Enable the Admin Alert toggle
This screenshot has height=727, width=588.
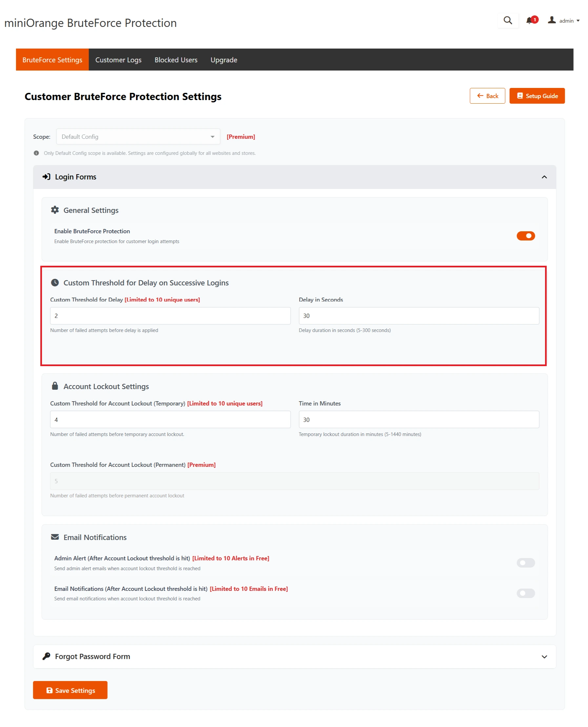pyautogui.click(x=525, y=563)
